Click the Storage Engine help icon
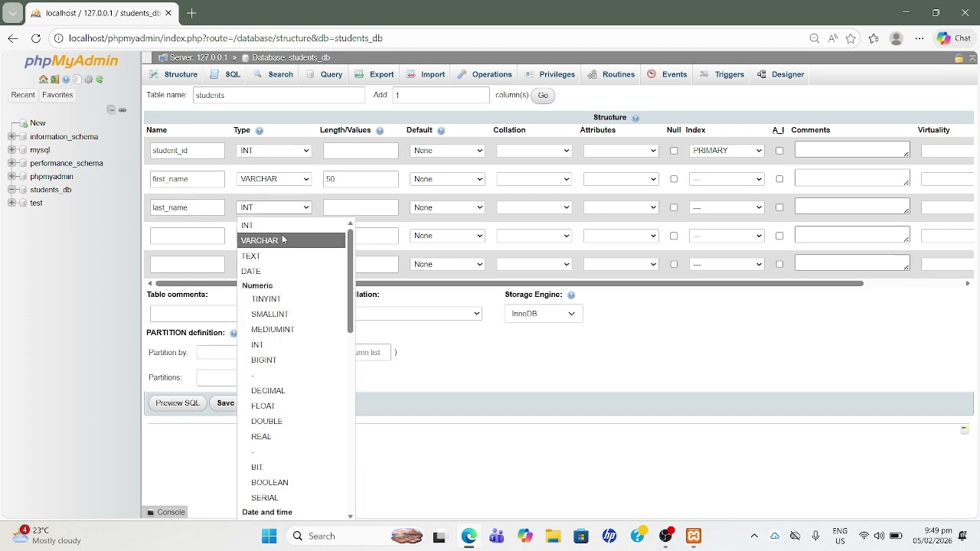Screen dimensions: 980x551 coord(571,295)
